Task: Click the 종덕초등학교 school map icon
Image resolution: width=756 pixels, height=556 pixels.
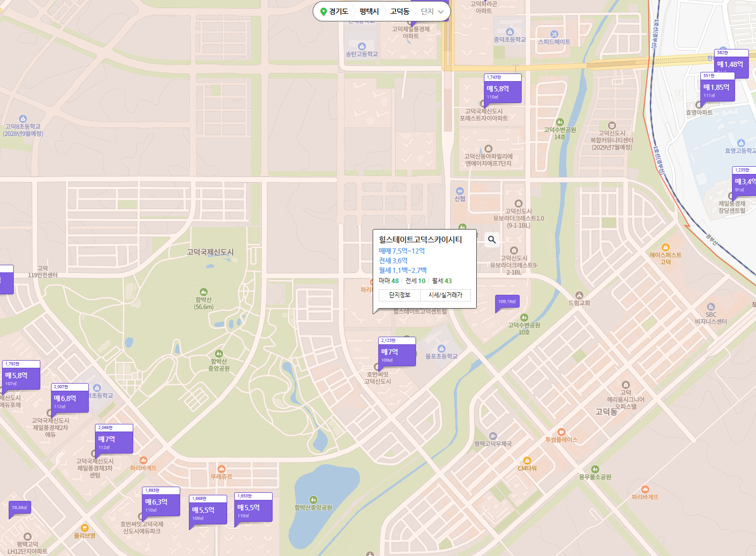Action: click(509, 32)
